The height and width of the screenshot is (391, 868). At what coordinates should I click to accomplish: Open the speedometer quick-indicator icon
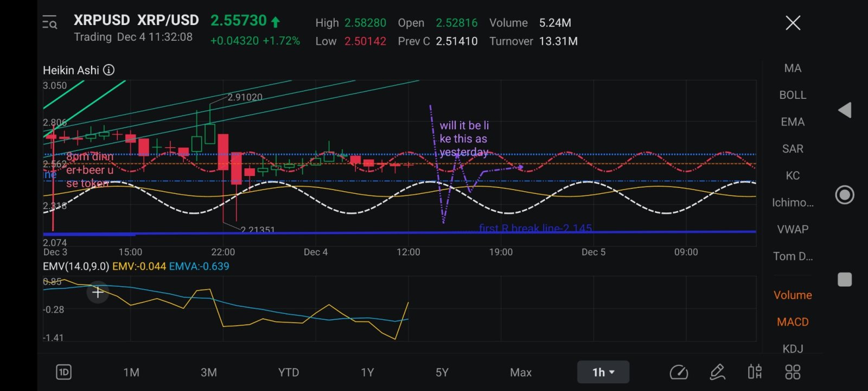(x=679, y=372)
